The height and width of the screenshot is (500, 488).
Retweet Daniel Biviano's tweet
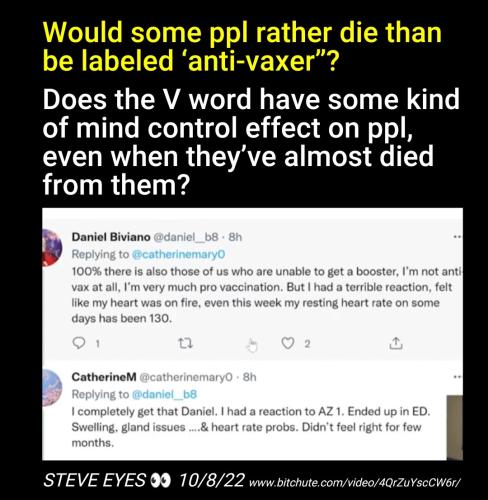pos(185,343)
